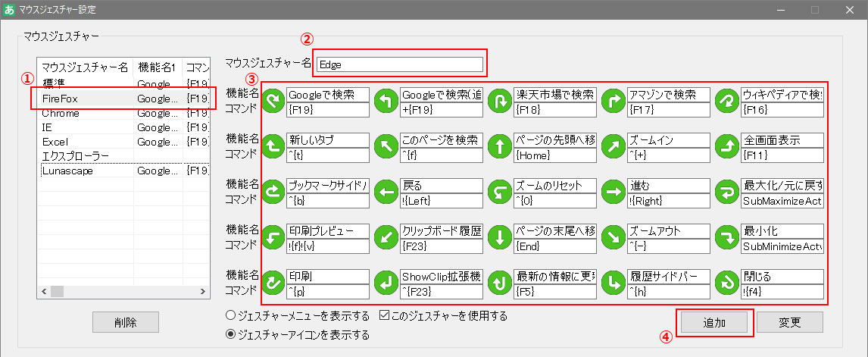Click gesture icon beside 印刷プレビュー
This screenshot has width=868, height=357.
[x=273, y=238]
